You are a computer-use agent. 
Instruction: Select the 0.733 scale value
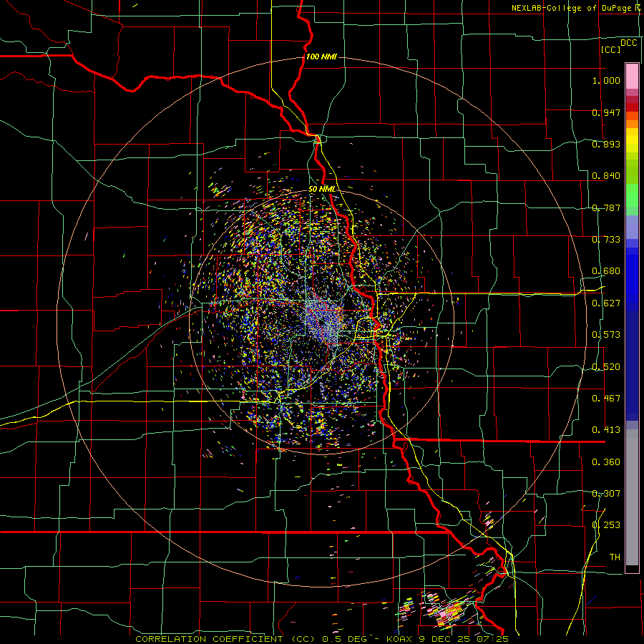pos(606,240)
